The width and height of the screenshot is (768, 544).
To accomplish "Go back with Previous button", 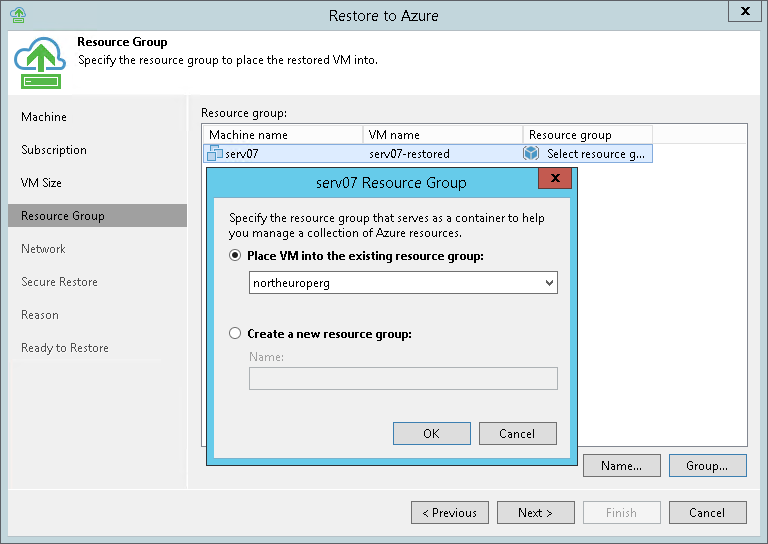I will pos(449,513).
